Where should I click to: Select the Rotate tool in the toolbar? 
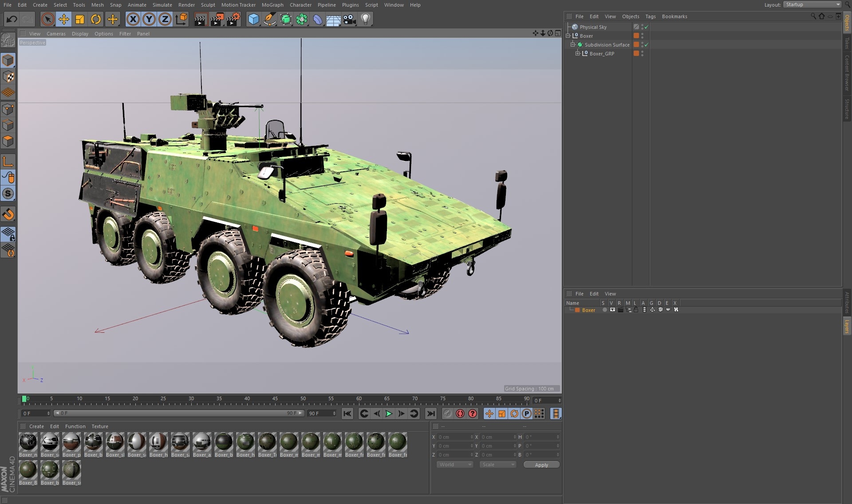pos(95,19)
